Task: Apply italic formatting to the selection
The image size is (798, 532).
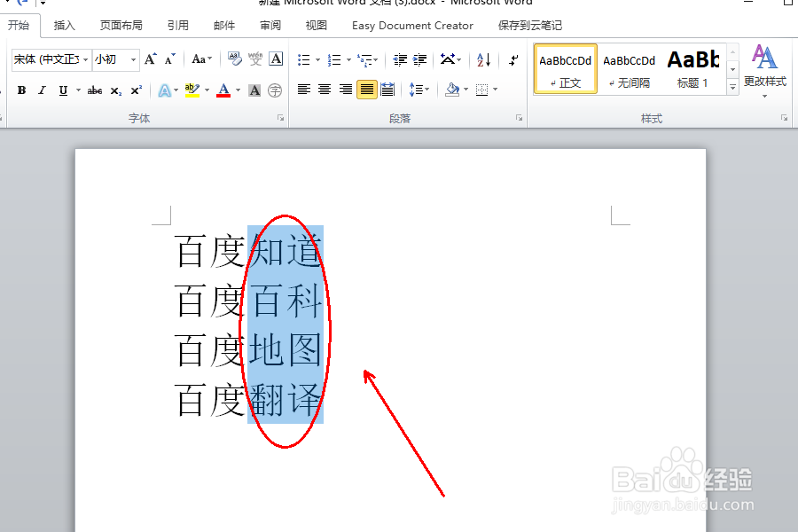Action: click(42, 89)
